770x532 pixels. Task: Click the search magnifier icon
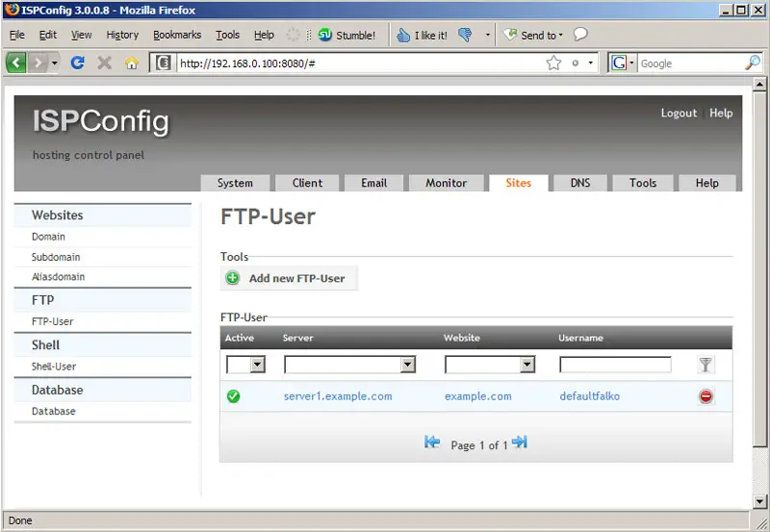pos(753,63)
